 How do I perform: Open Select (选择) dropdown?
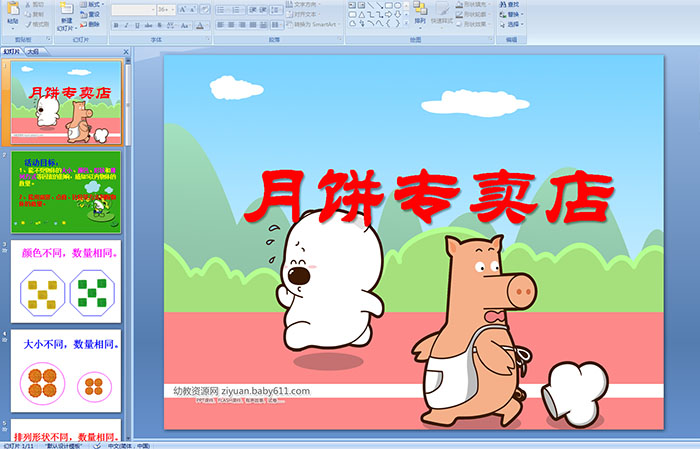pos(512,24)
